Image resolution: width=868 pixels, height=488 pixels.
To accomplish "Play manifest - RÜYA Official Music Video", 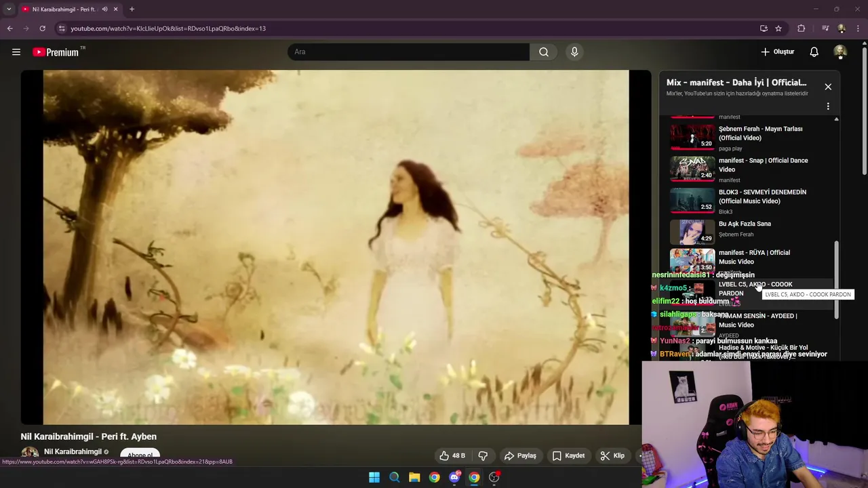I will [x=751, y=261].
